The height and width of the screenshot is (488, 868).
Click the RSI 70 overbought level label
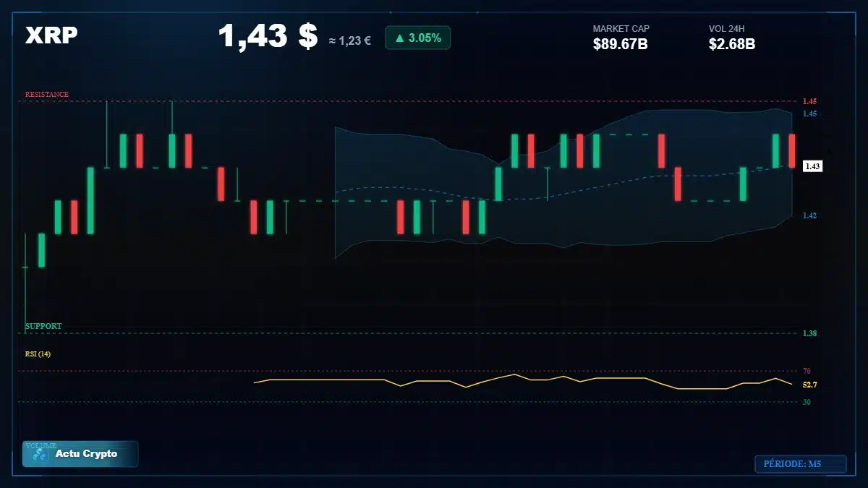click(807, 371)
